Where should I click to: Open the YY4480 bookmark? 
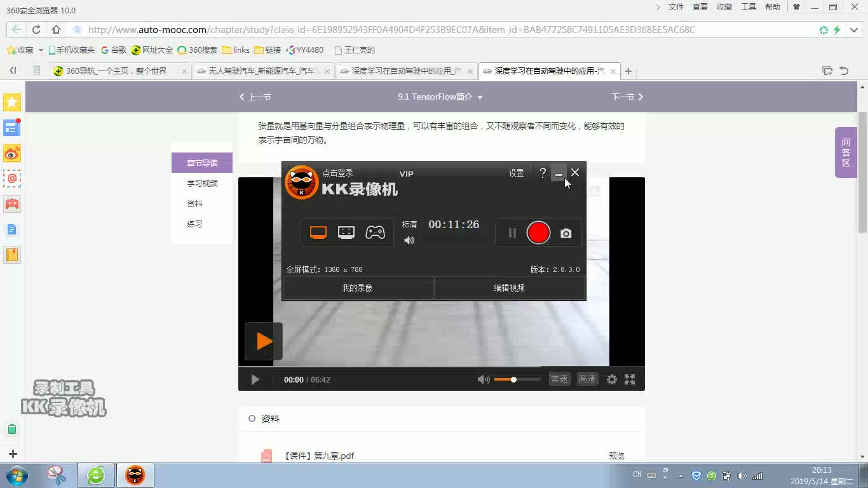point(305,50)
